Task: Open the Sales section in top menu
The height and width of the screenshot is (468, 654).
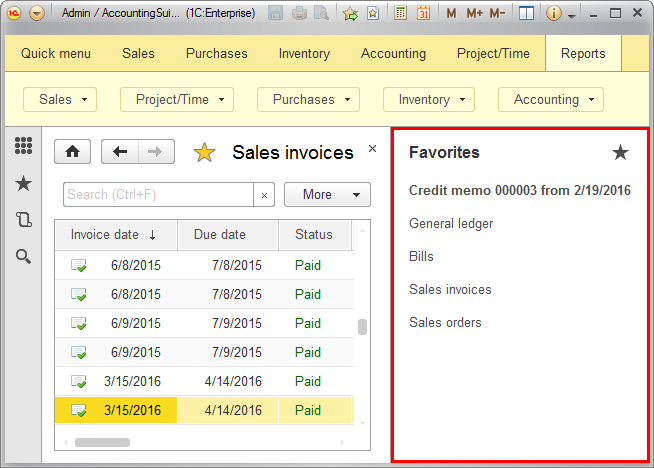Action: (x=138, y=53)
